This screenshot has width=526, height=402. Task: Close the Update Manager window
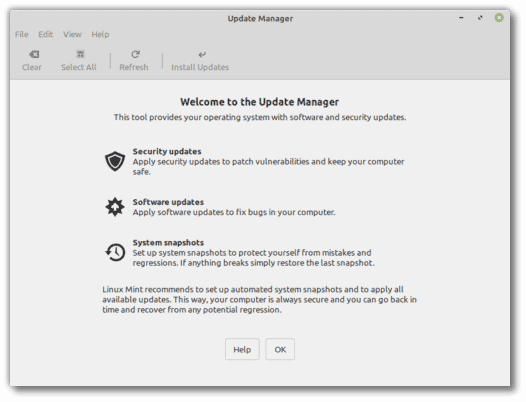pyautogui.click(x=499, y=18)
